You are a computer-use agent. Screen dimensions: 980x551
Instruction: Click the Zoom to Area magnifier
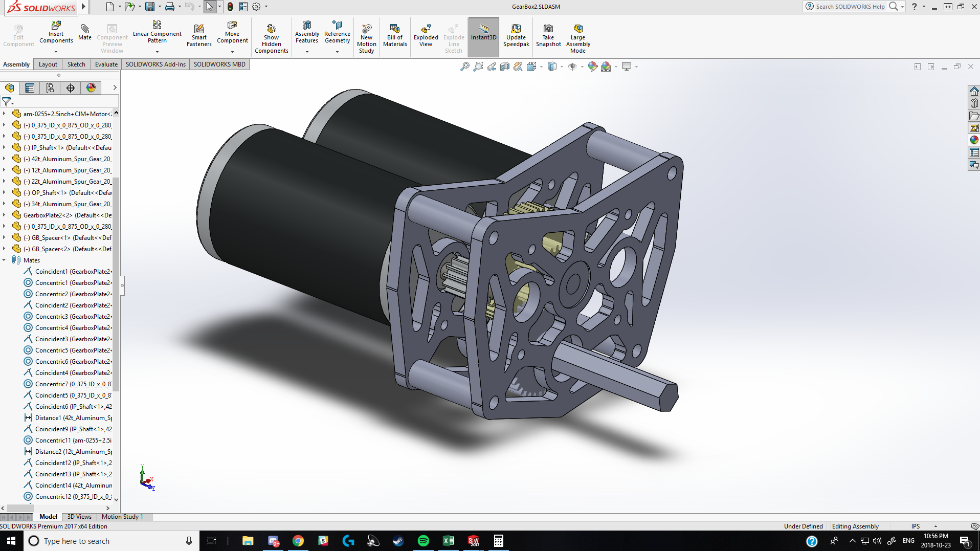(x=478, y=67)
